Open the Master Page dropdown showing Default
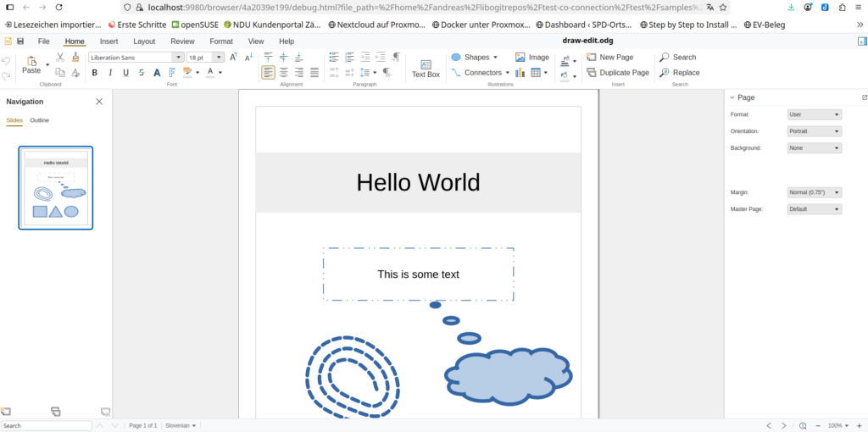This screenshot has height=432, width=868. tap(815, 209)
